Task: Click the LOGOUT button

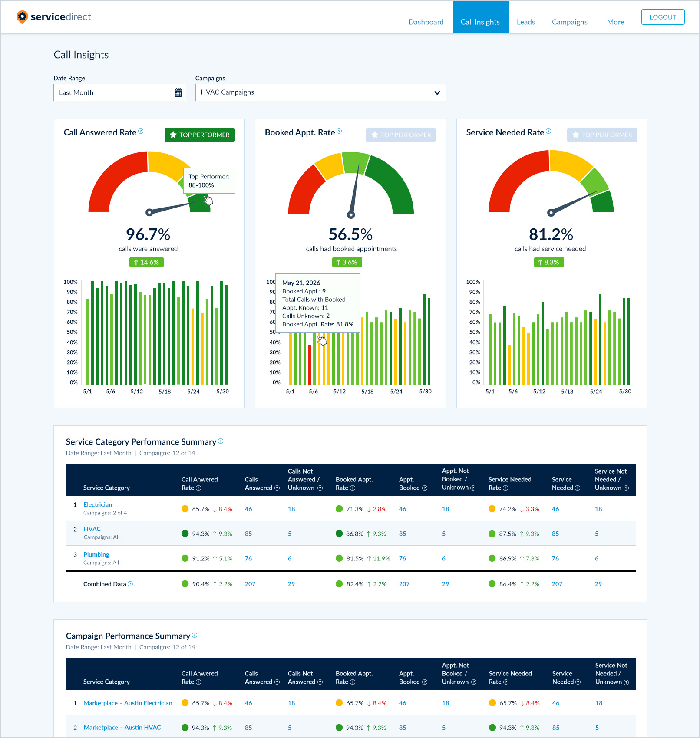Action: pyautogui.click(x=663, y=17)
